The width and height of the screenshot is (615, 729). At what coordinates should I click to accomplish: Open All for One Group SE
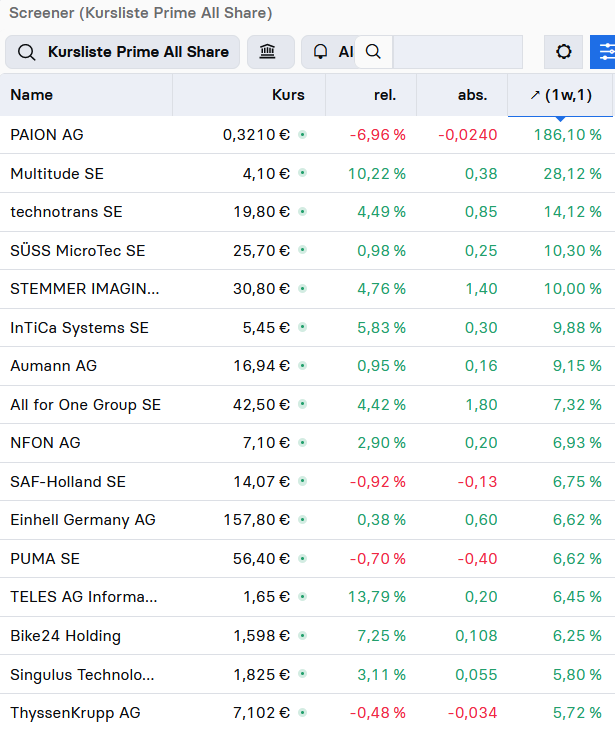point(86,404)
